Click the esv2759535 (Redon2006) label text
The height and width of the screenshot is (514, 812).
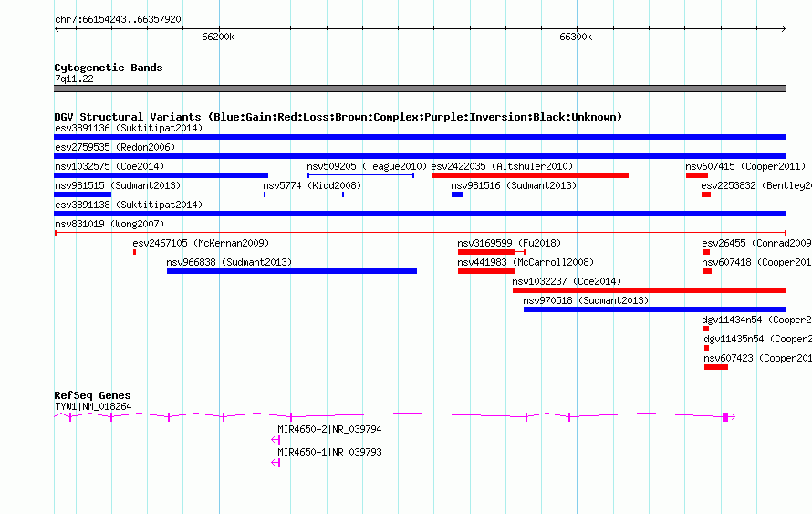tap(115, 147)
